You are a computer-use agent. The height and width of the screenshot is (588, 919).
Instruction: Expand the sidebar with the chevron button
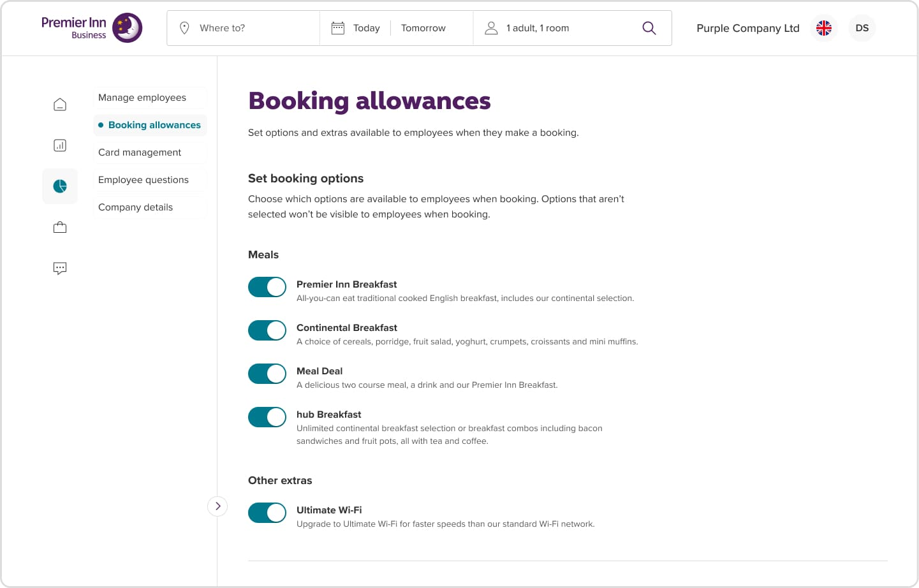tap(217, 506)
